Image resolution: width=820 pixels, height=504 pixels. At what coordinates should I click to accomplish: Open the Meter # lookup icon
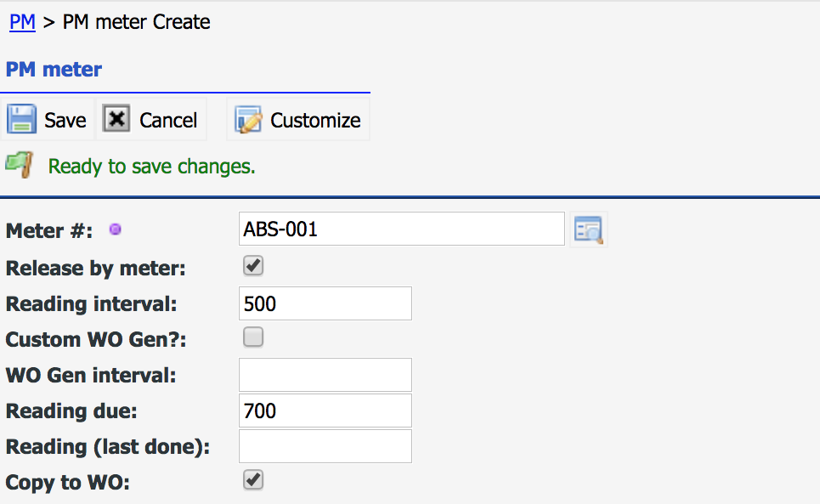(588, 229)
